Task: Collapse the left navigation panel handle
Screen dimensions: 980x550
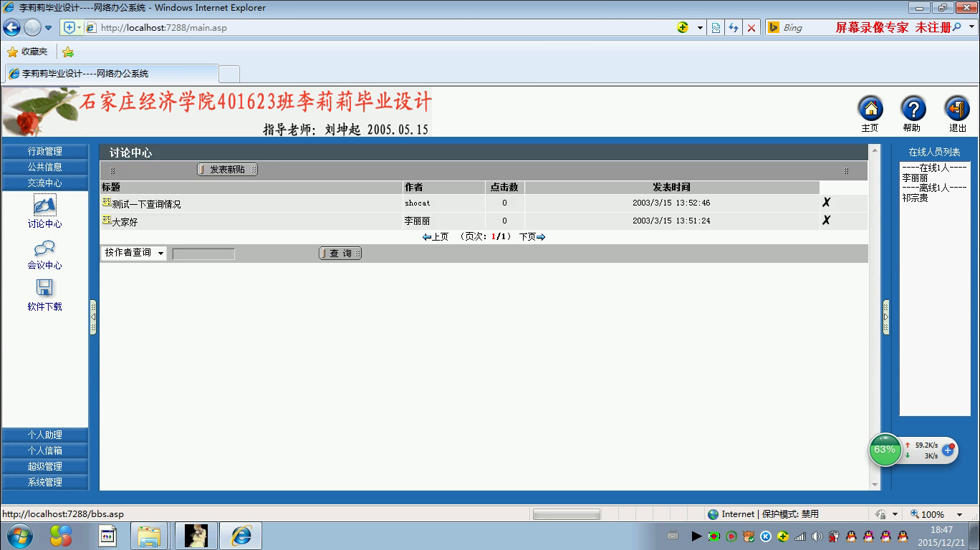Action: [93, 317]
